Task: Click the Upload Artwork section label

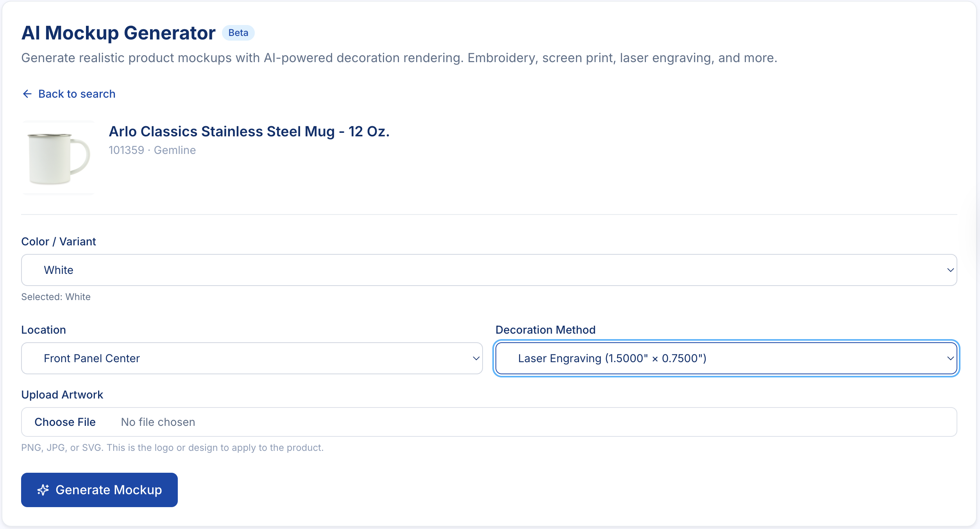Action: point(62,395)
